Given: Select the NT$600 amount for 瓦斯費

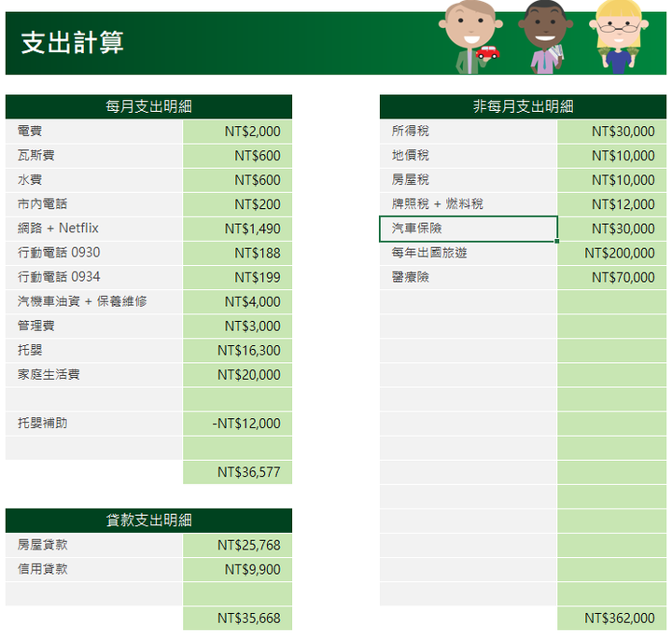Looking at the screenshot, I should (x=237, y=156).
